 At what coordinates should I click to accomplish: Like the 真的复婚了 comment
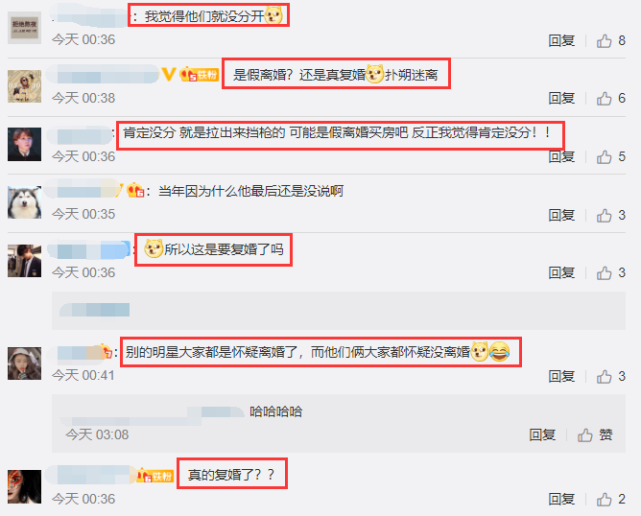click(604, 499)
